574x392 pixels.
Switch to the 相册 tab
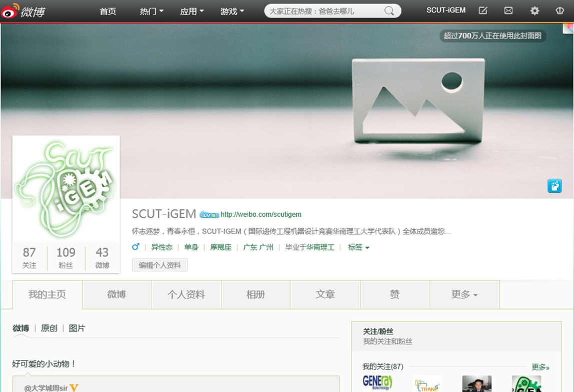(256, 295)
